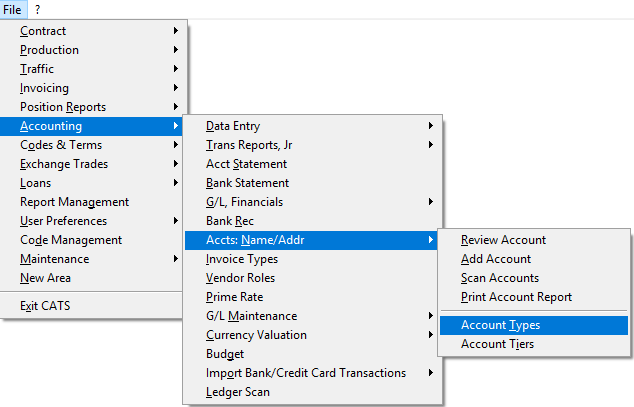634x407 pixels.
Task: Click the arrow beside Contract
Action: (x=175, y=31)
